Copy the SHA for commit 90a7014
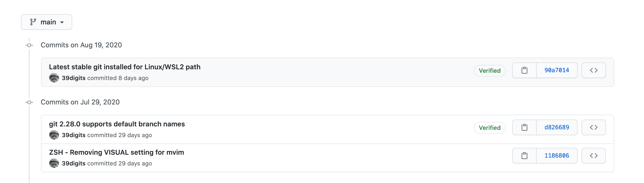This screenshot has width=644, height=183. pos(524,70)
